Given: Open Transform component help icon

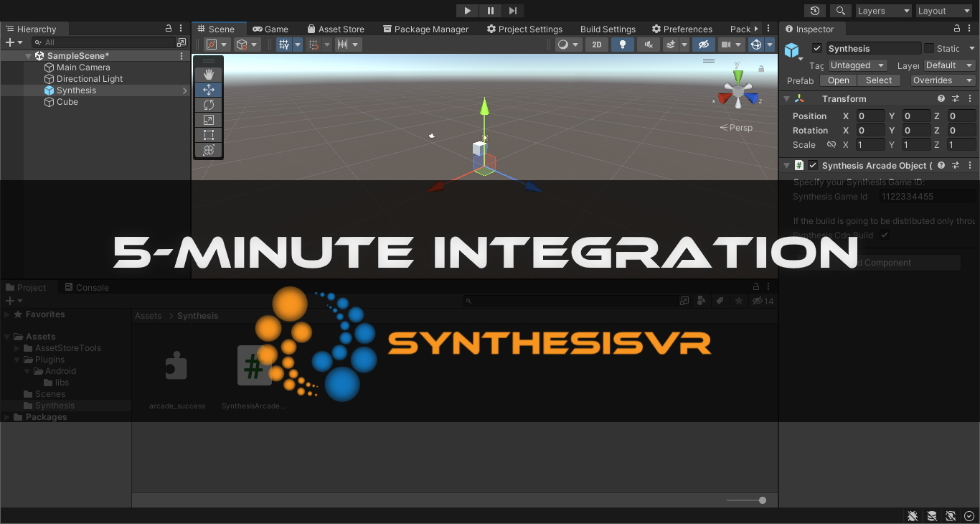Looking at the screenshot, I should click(941, 99).
